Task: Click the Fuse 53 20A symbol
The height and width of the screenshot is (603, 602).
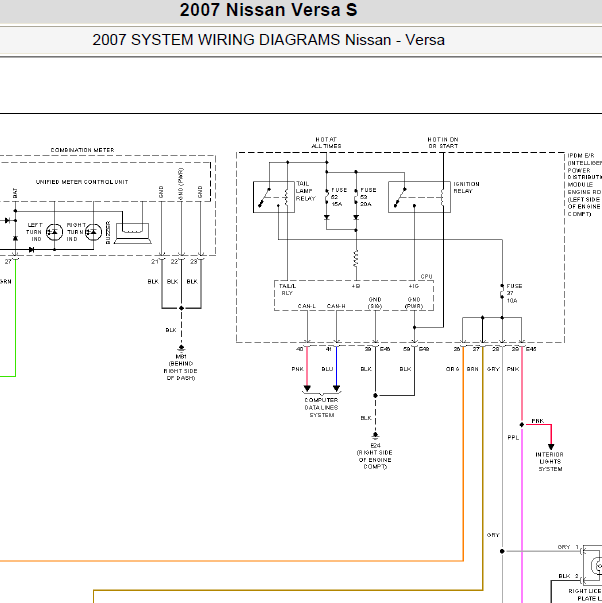Action: (356, 197)
